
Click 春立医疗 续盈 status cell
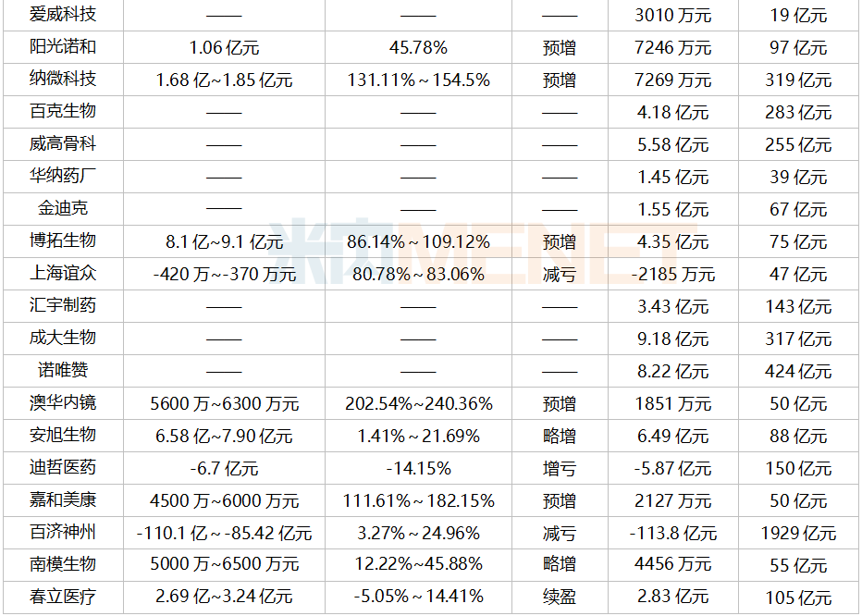point(559,597)
